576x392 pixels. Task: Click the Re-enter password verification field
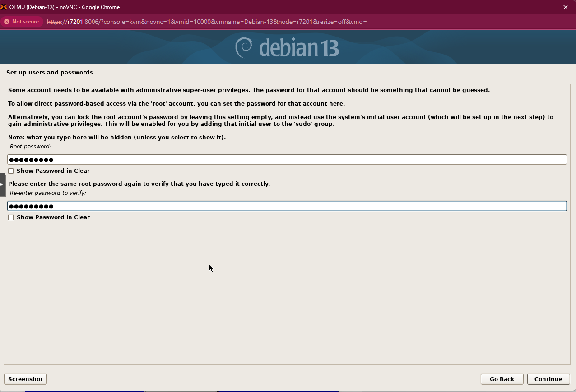coord(287,206)
